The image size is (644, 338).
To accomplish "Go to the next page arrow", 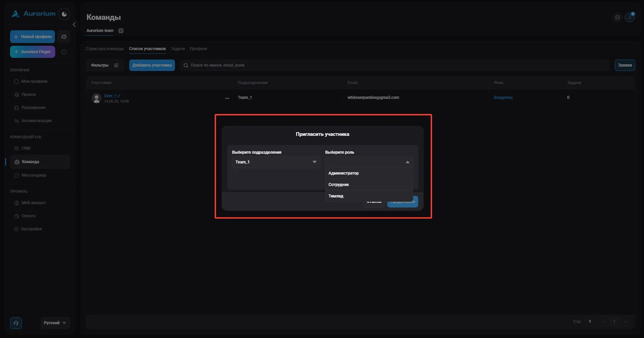I will click(625, 322).
